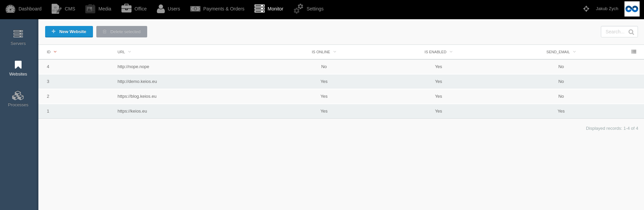
Task: Click the Monitor server rack icon
Action: [260, 9]
